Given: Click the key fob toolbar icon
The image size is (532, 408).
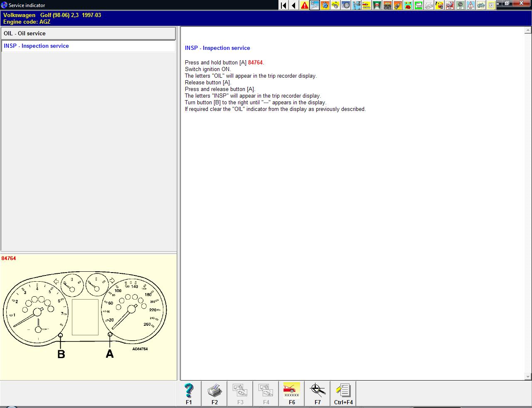Looking at the screenshot, I should tap(398, 5).
